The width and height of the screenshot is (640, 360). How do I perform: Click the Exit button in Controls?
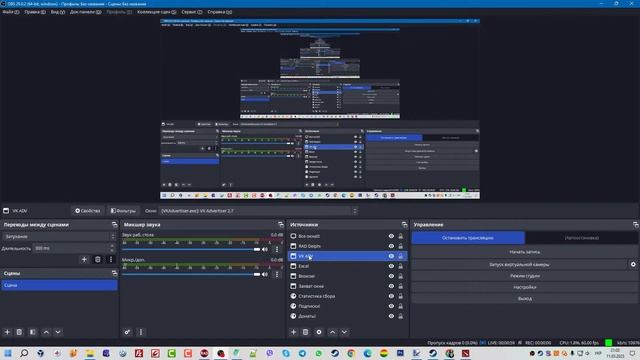click(x=524, y=298)
